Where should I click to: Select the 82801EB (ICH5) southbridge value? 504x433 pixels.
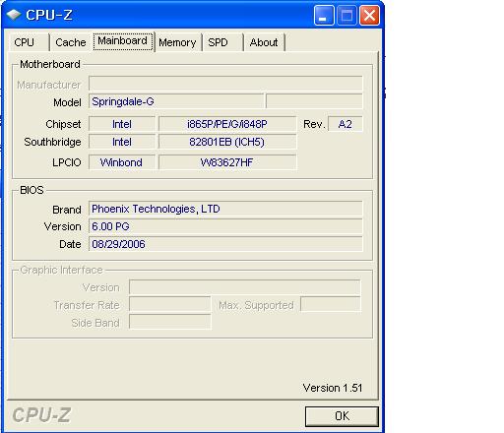(x=227, y=142)
